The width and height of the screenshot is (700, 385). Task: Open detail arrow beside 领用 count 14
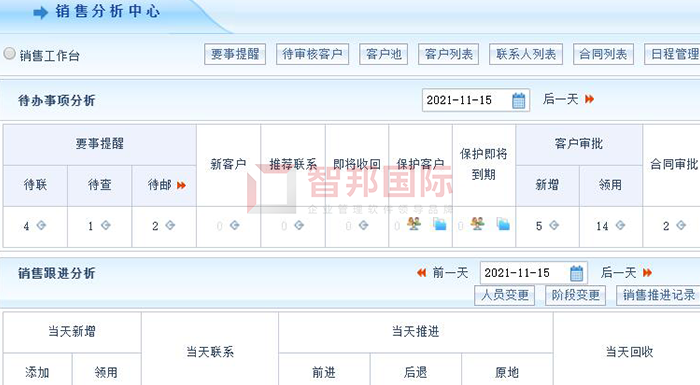(620, 226)
